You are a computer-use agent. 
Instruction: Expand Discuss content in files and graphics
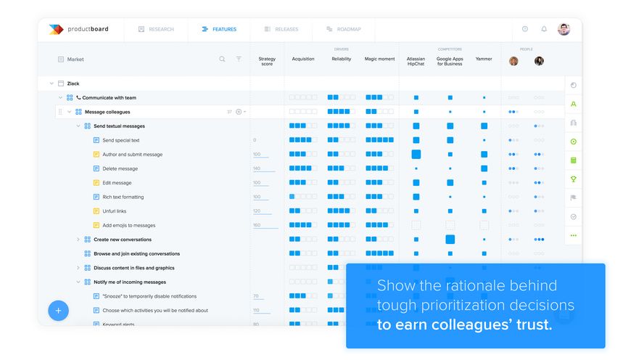coord(78,268)
